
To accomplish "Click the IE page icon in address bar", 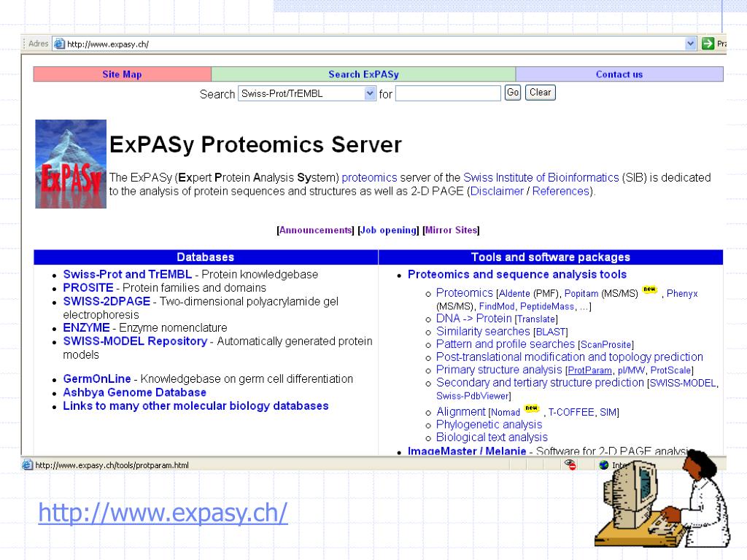I will [x=59, y=44].
